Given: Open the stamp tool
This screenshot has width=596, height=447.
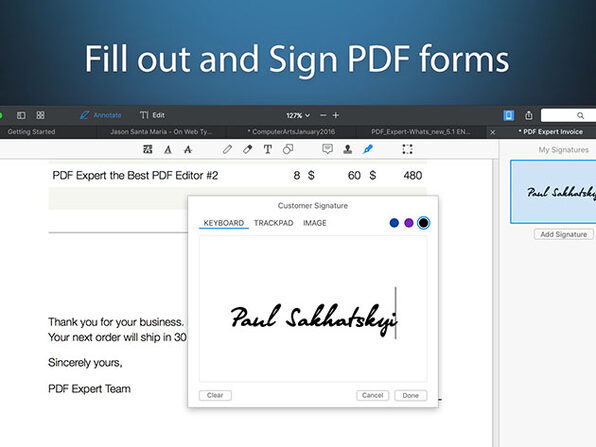Looking at the screenshot, I should coord(347,149).
